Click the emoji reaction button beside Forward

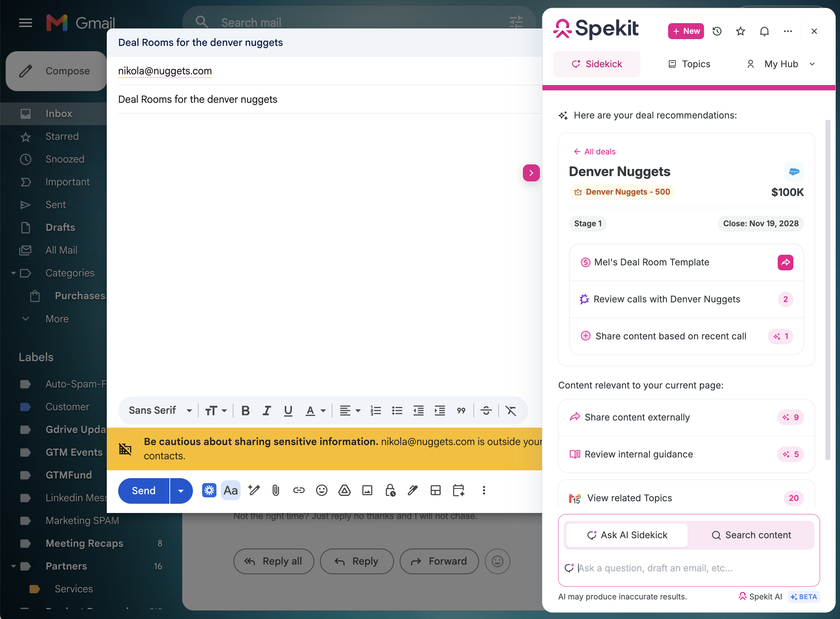pos(497,561)
